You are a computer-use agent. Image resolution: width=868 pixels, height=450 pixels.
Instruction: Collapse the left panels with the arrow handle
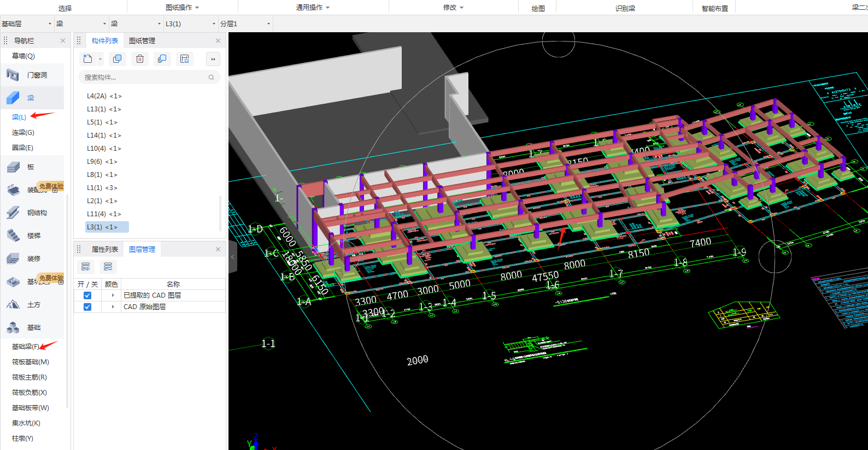[233, 257]
